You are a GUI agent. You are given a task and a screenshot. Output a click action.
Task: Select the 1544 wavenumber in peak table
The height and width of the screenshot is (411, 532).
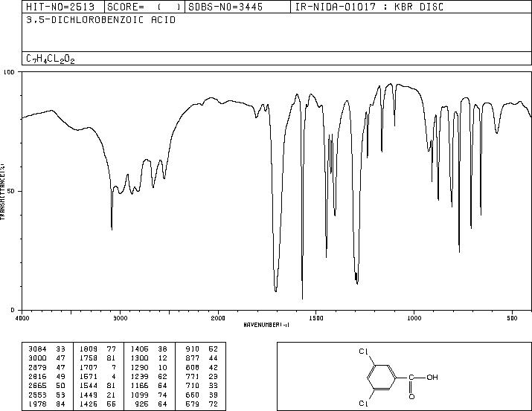[89, 386]
